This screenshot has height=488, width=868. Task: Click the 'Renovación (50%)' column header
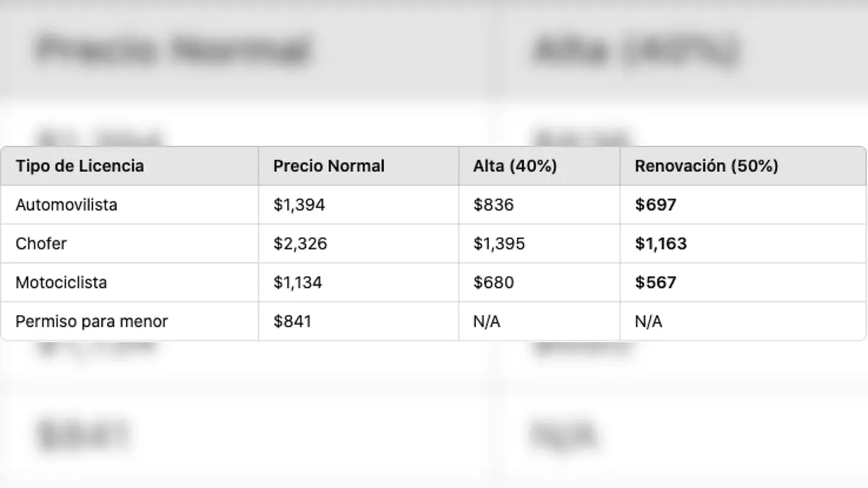click(706, 166)
